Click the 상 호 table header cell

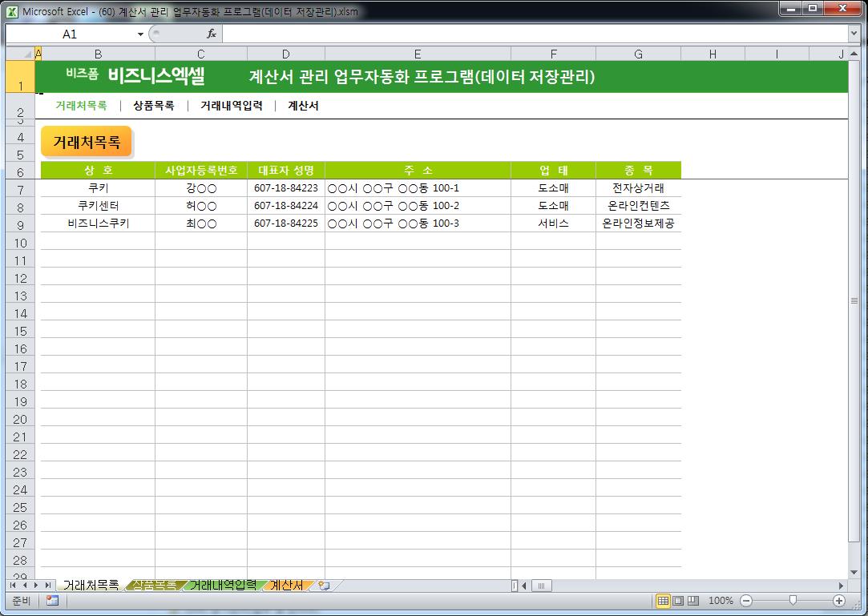pyautogui.click(x=98, y=171)
